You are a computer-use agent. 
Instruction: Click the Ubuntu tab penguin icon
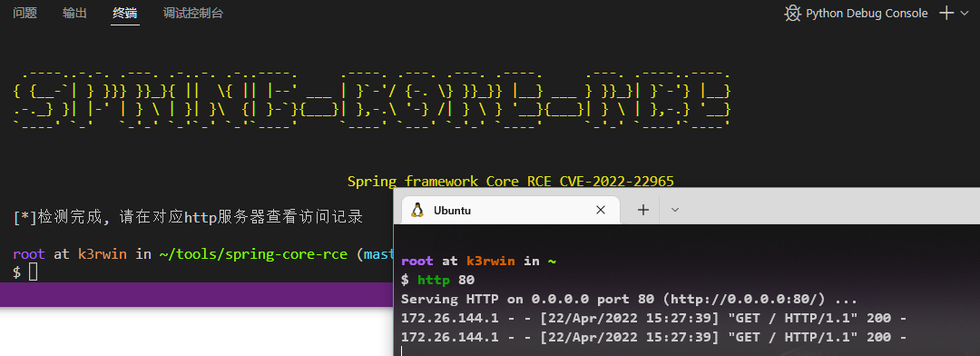tap(417, 210)
